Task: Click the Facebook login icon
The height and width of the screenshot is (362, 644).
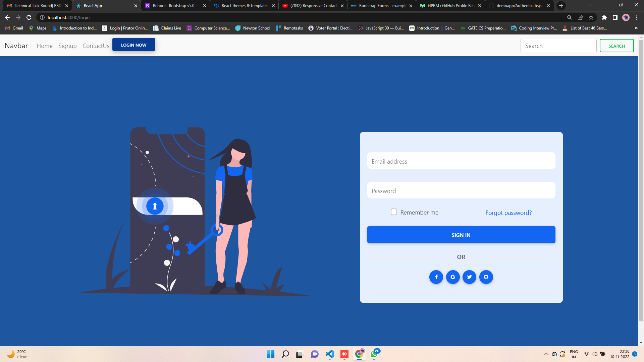Action: point(436,277)
